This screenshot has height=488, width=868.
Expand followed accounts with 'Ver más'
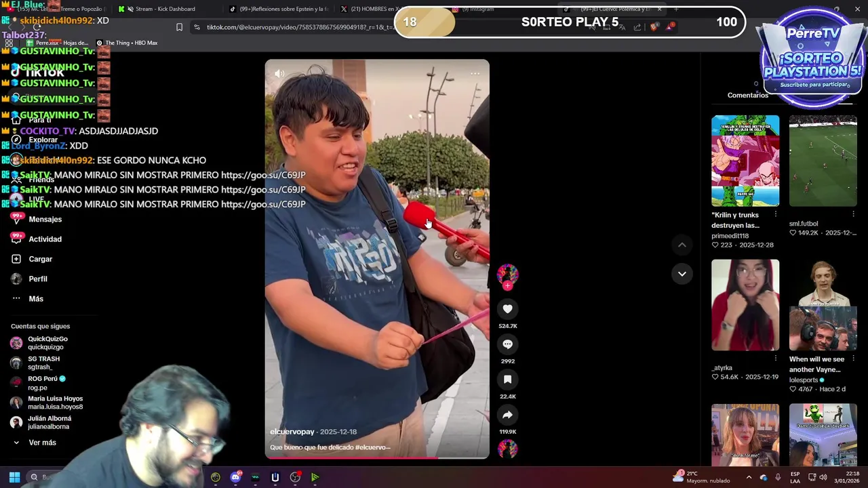pyautogui.click(x=42, y=443)
